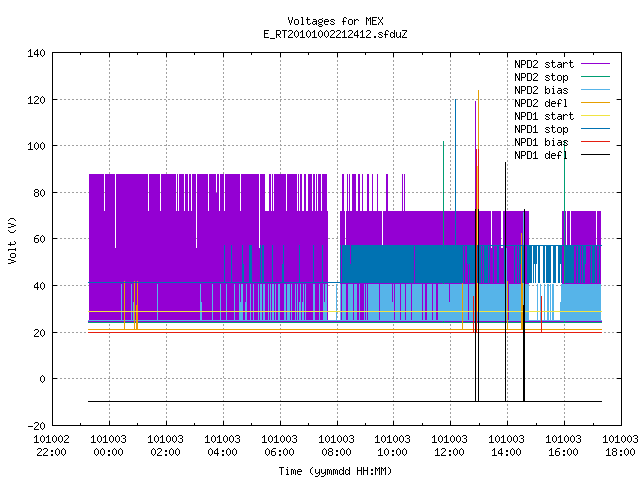The width and height of the screenshot is (640, 480).
Task: Click the y-axis tick label 60
Action: coord(39,239)
